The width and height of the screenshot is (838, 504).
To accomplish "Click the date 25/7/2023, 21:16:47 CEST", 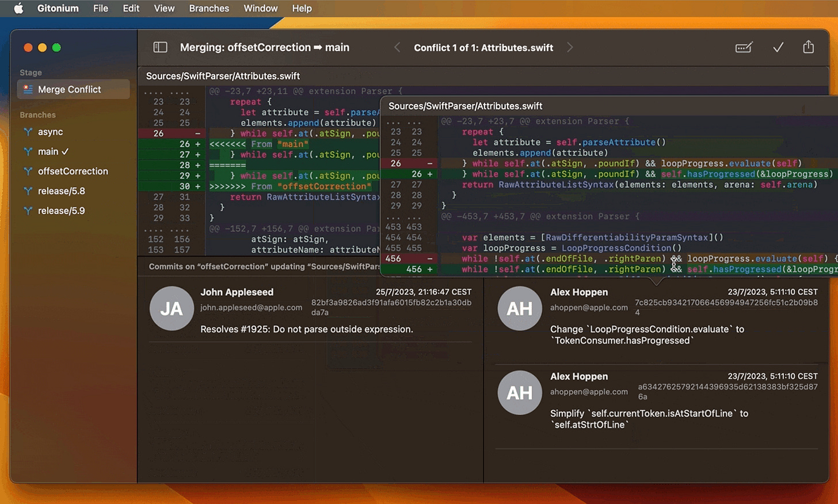I will click(424, 292).
